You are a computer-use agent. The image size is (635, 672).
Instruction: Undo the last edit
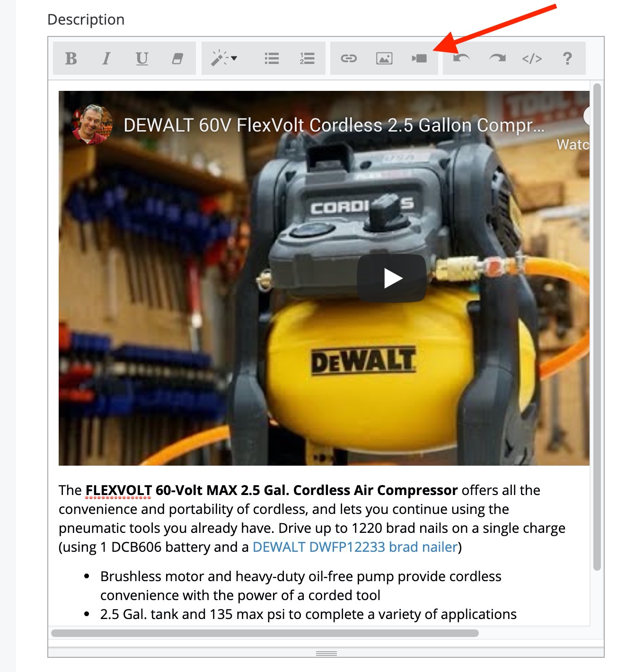tap(461, 58)
